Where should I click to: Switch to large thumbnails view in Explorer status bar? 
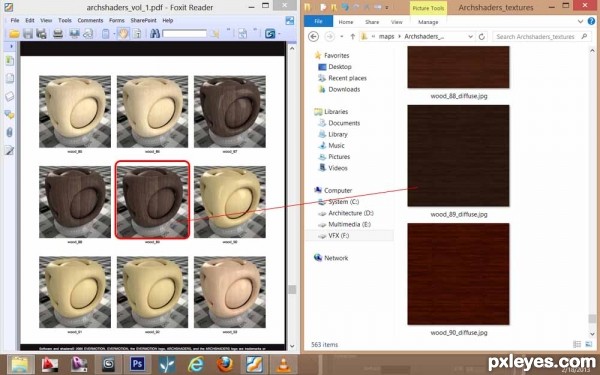589,344
